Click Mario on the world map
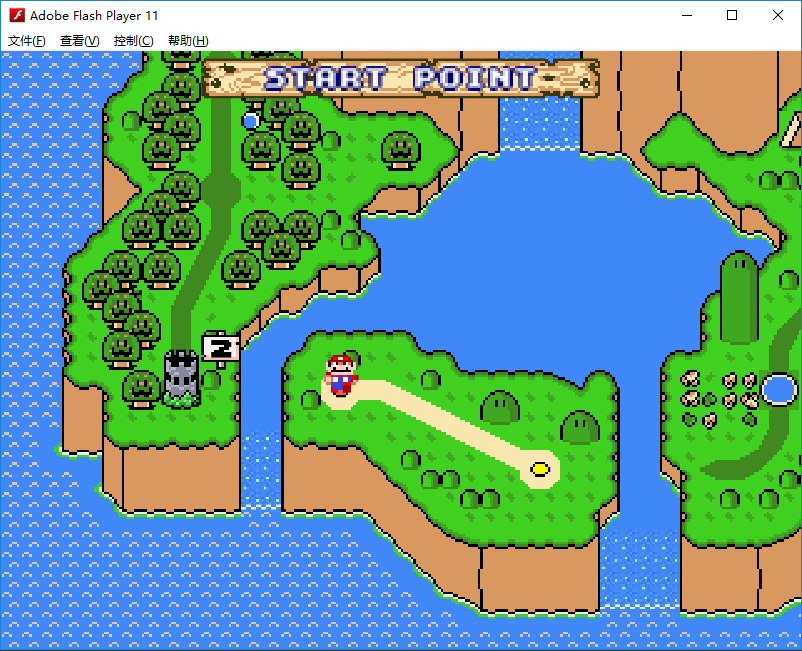This screenshot has height=651, width=802. click(341, 375)
